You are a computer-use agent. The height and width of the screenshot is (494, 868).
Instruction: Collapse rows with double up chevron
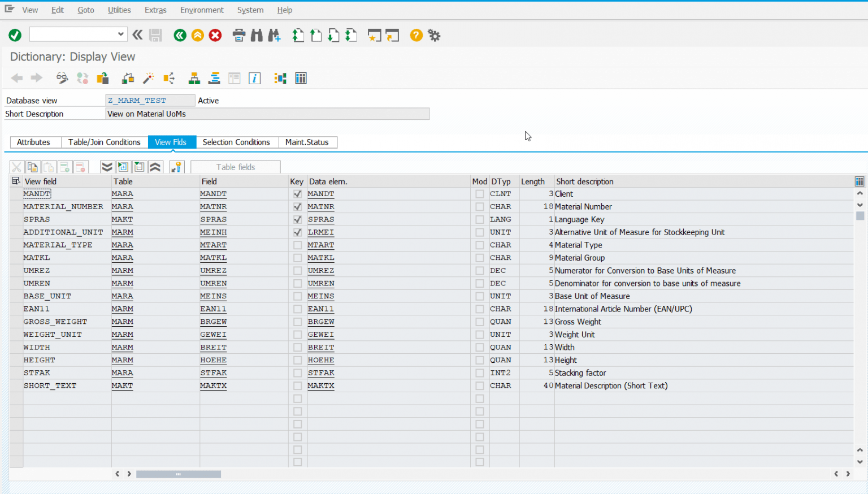click(155, 167)
